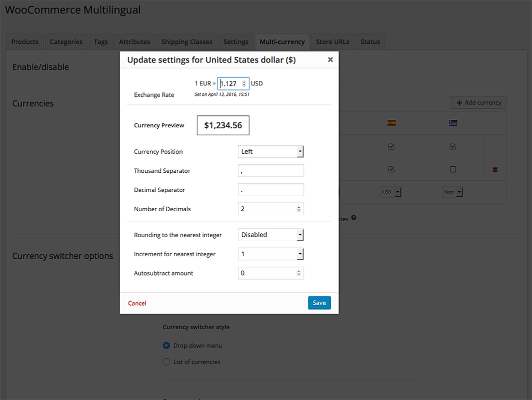
Task: Close the Update settings dialog with X
Action: pyautogui.click(x=330, y=59)
